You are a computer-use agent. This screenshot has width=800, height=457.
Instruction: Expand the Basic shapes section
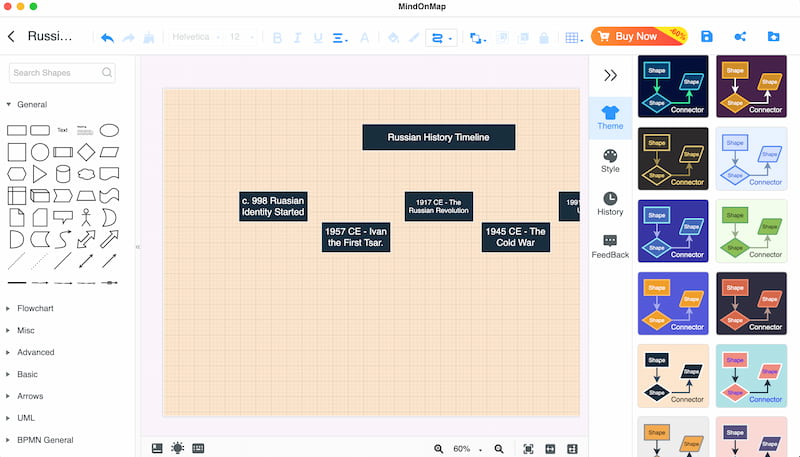(22, 374)
